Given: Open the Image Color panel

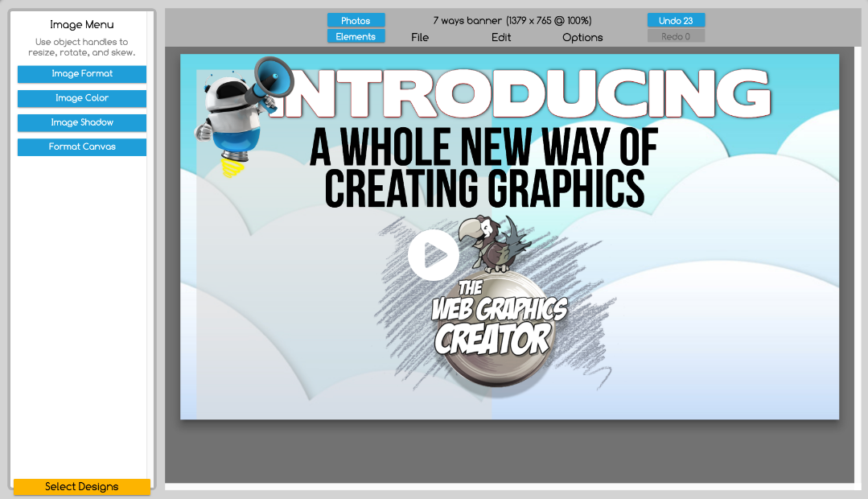Looking at the screenshot, I should 81,98.
